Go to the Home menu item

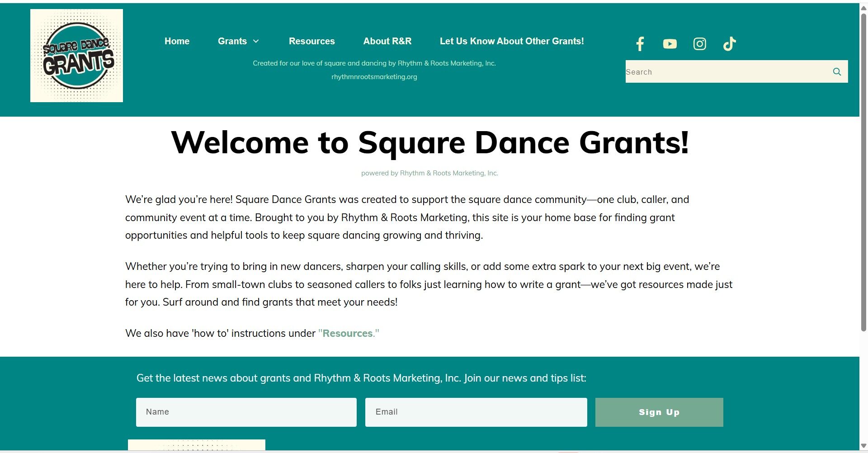coord(177,41)
